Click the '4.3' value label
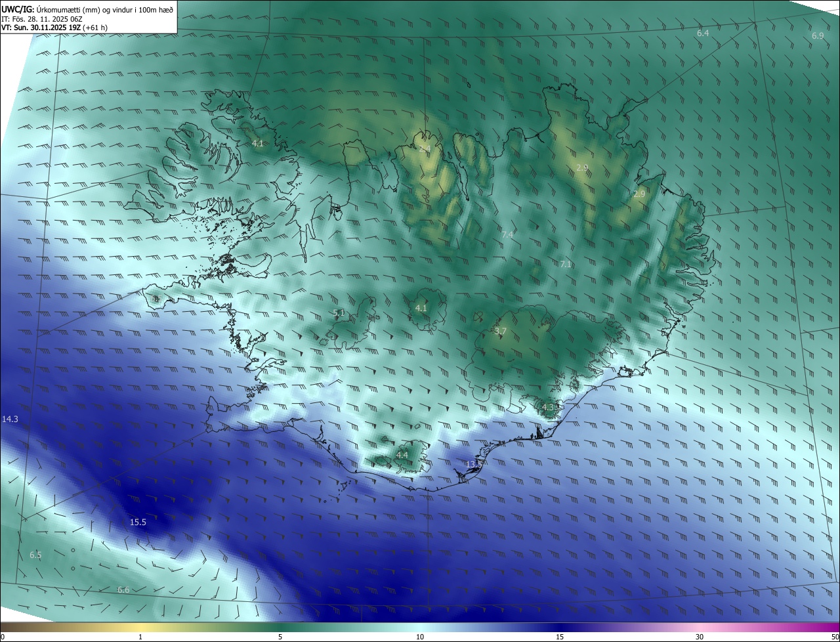Image resolution: width=840 pixels, height=642 pixels. [549, 407]
